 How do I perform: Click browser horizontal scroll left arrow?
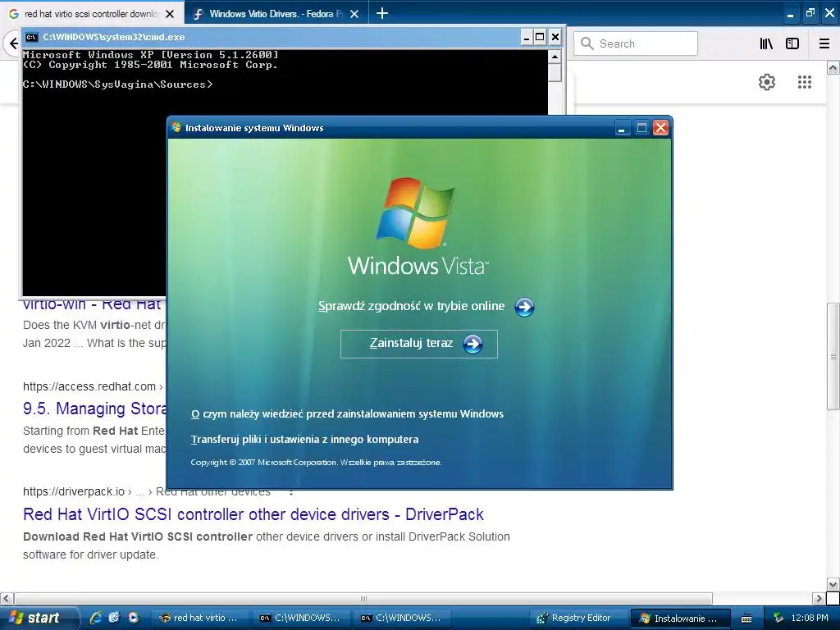(7, 598)
